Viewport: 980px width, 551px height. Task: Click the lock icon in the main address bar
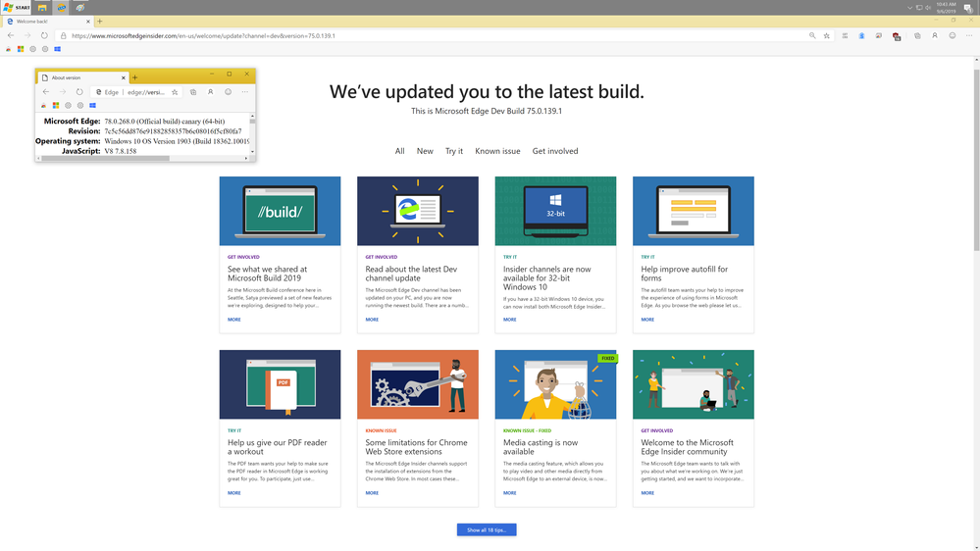tap(63, 35)
